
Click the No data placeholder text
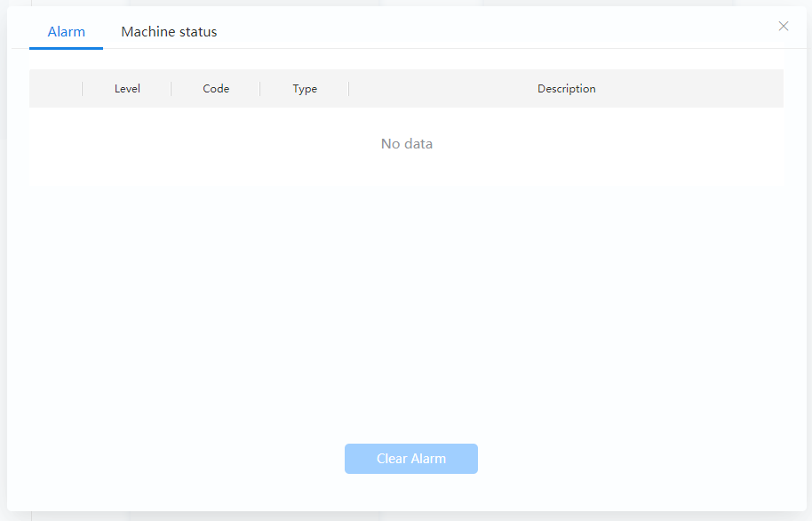click(x=407, y=144)
